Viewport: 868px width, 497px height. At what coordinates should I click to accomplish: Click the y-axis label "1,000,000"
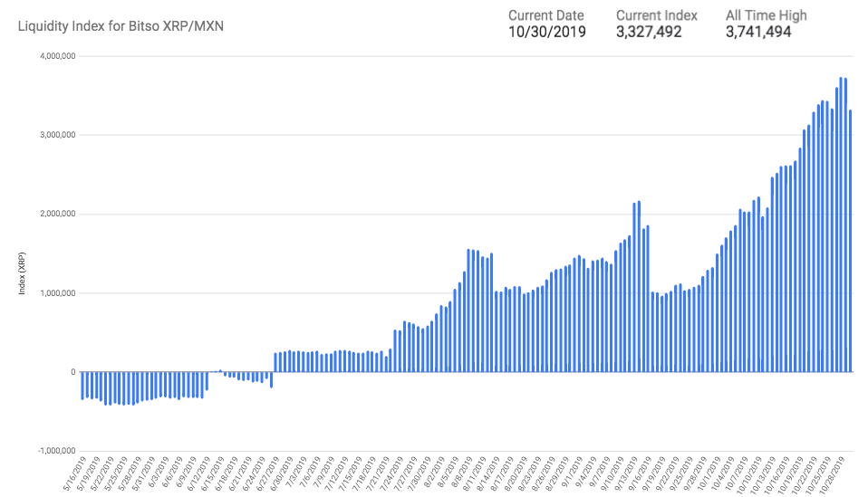coord(58,293)
